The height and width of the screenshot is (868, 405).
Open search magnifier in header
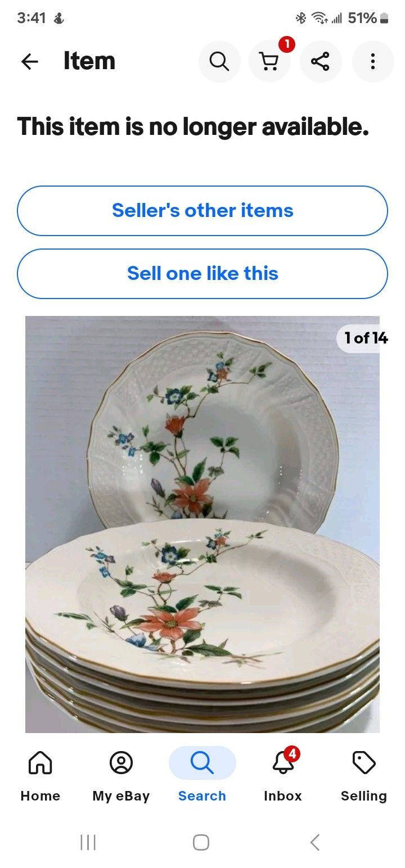[219, 61]
